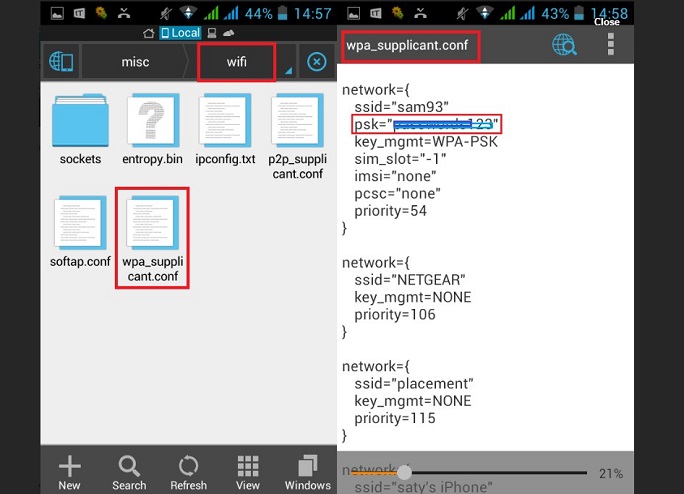Image resolution: width=684 pixels, height=494 pixels.
Task: Open the three-dot overflow menu
Action: point(610,45)
